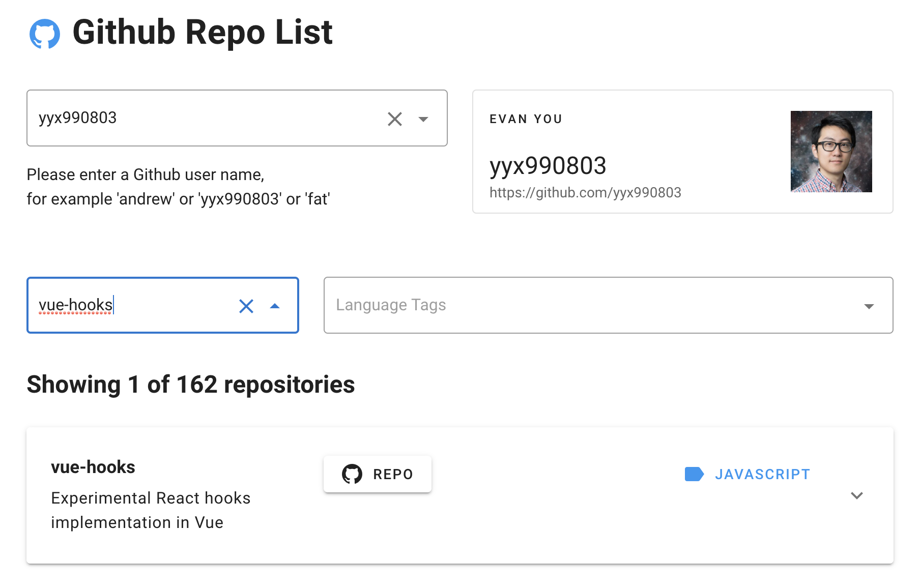Open the username suggestions dropdown arrow
The width and height of the screenshot is (920, 588).
click(423, 119)
